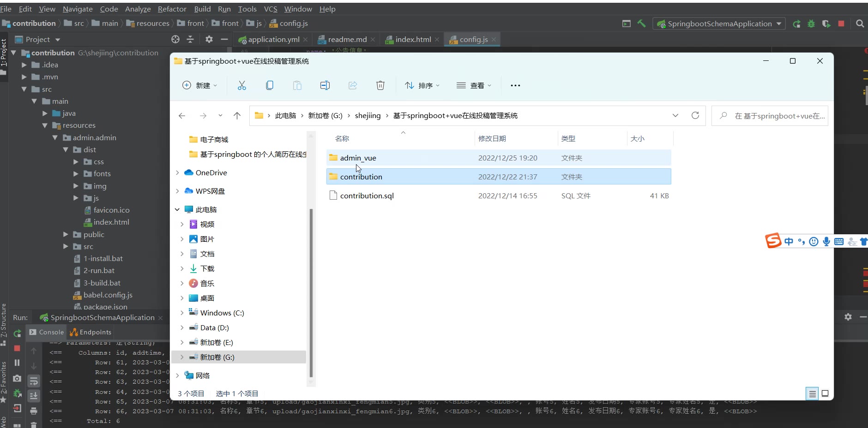
Task: Click the Copy icon in Explorer toolbar
Action: (270, 85)
